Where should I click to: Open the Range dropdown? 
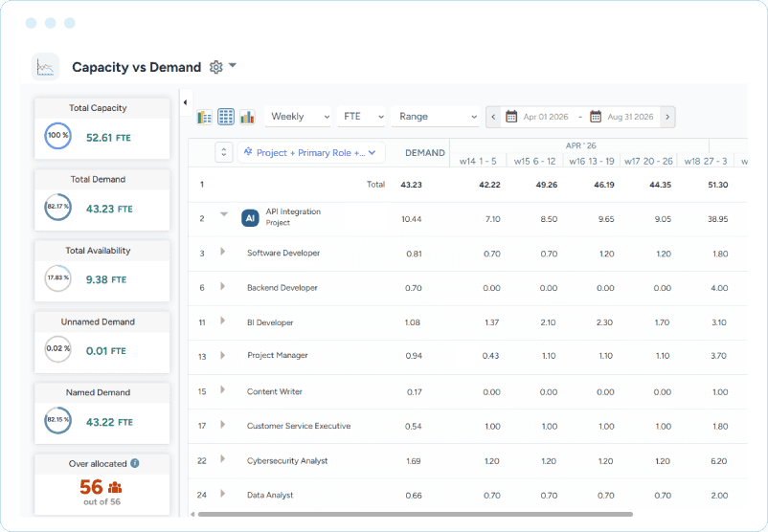436,117
